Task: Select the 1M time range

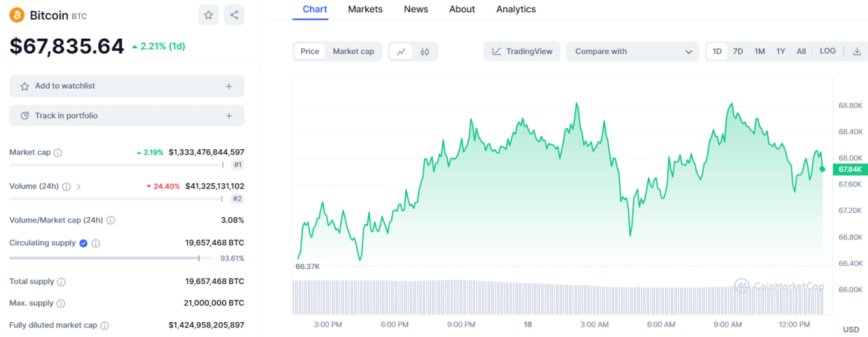Action: tap(759, 52)
